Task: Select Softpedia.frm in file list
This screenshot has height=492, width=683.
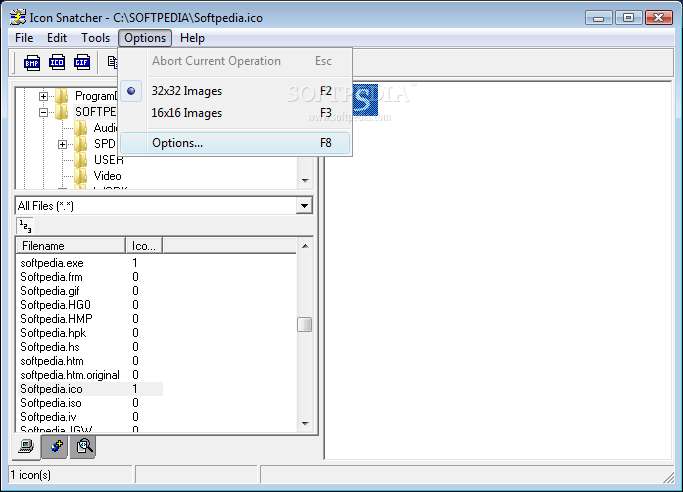Action: point(51,277)
